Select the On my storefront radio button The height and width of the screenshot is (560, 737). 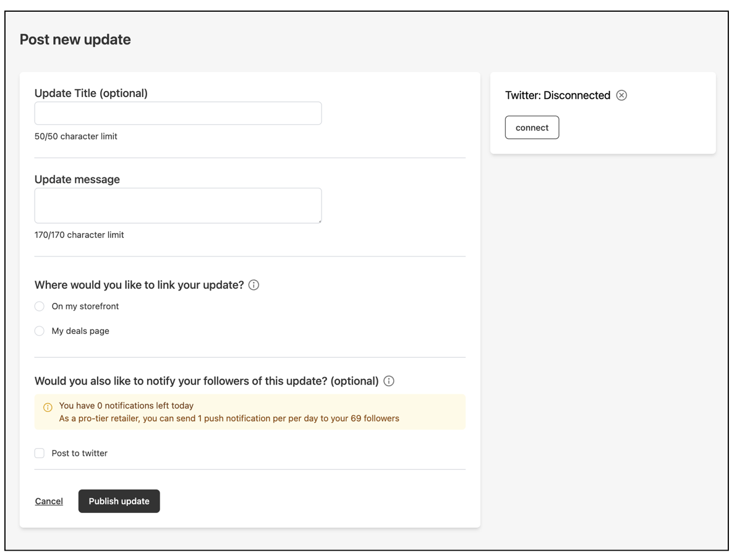(40, 307)
